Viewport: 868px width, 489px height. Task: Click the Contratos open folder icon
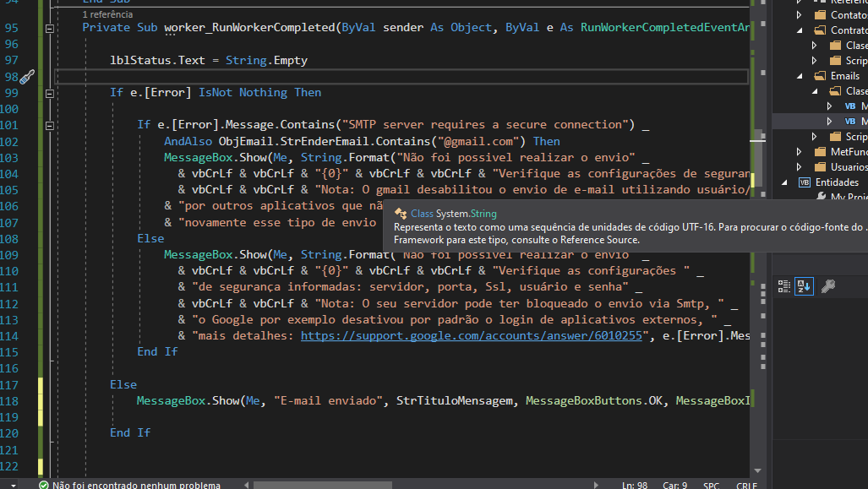tap(821, 30)
